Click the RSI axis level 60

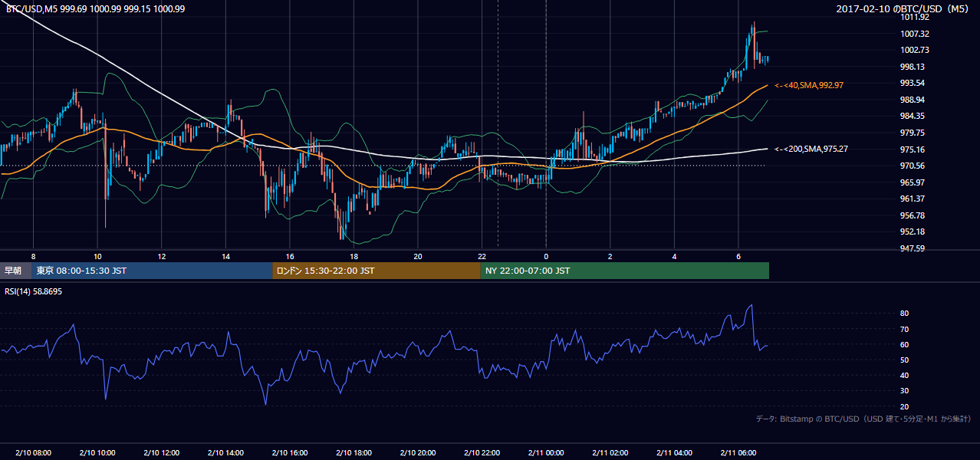(x=905, y=344)
